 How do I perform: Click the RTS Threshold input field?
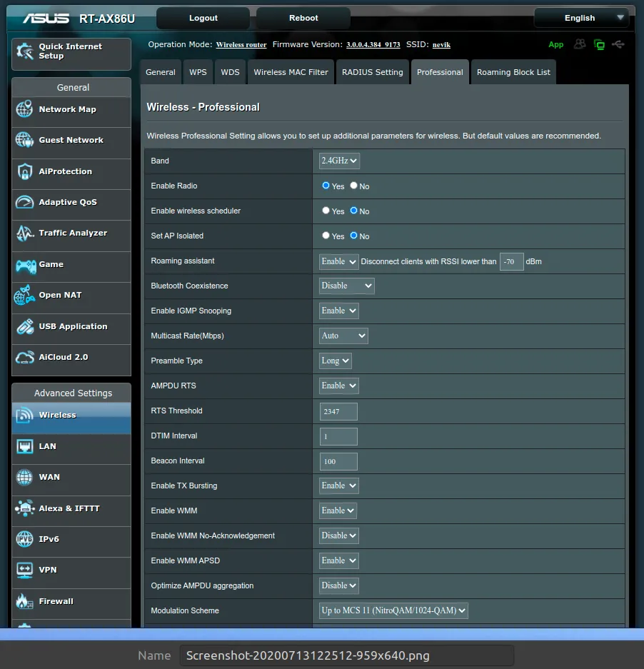[338, 411]
